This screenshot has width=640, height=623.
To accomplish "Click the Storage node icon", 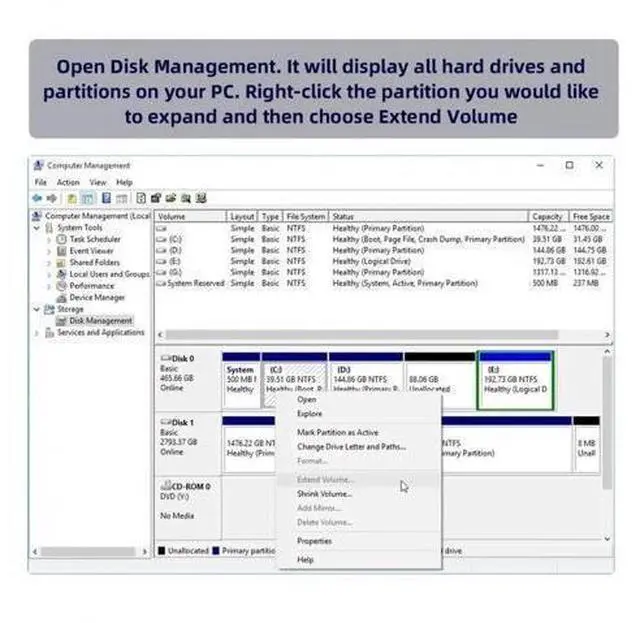I will 49,309.
